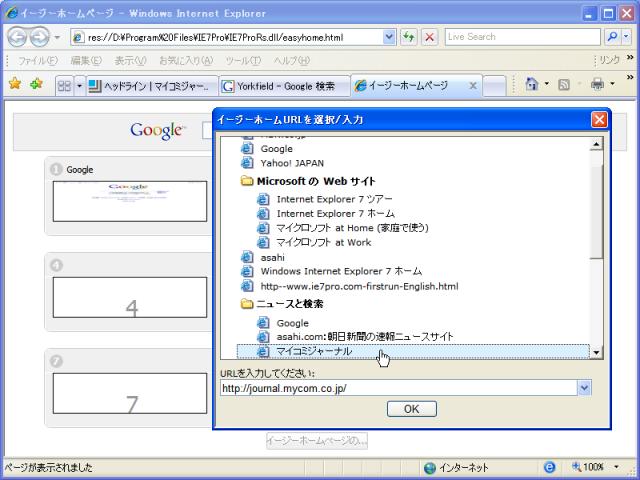Open the ヘルプ(H) menu

coord(292,60)
